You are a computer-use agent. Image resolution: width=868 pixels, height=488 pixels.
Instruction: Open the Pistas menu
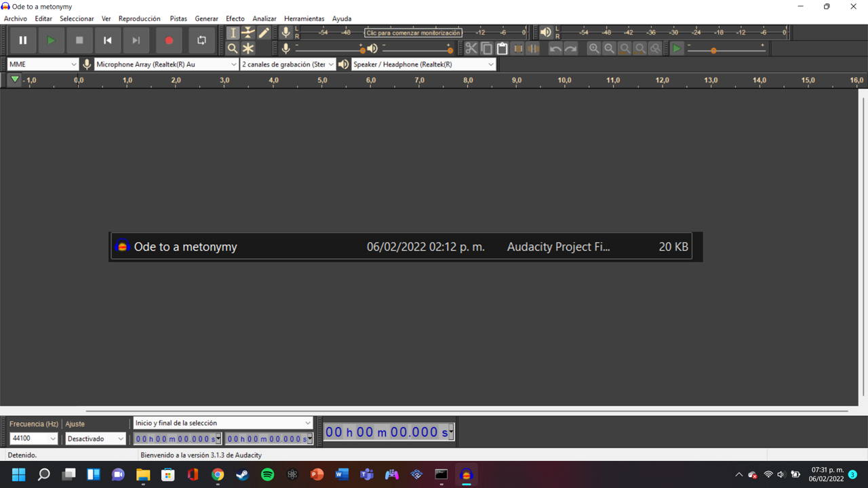(x=178, y=18)
